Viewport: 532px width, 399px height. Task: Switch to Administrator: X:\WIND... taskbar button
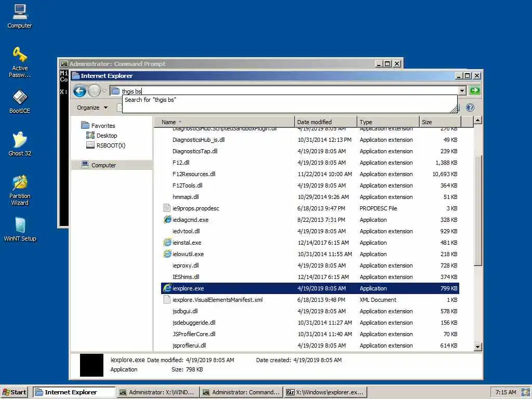tap(158, 392)
